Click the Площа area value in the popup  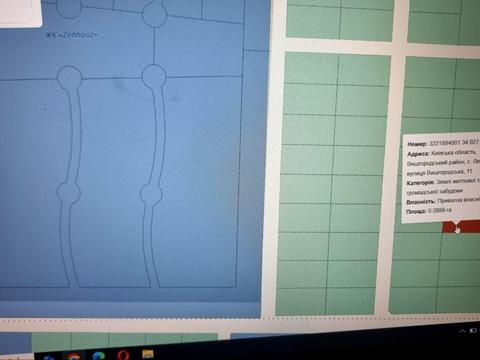coord(439,211)
